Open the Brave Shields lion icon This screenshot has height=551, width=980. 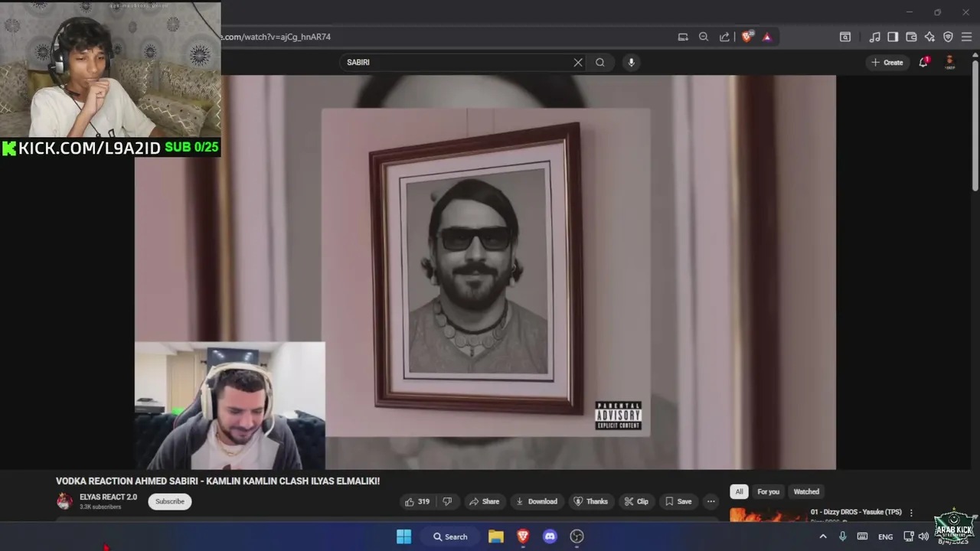[746, 36]
